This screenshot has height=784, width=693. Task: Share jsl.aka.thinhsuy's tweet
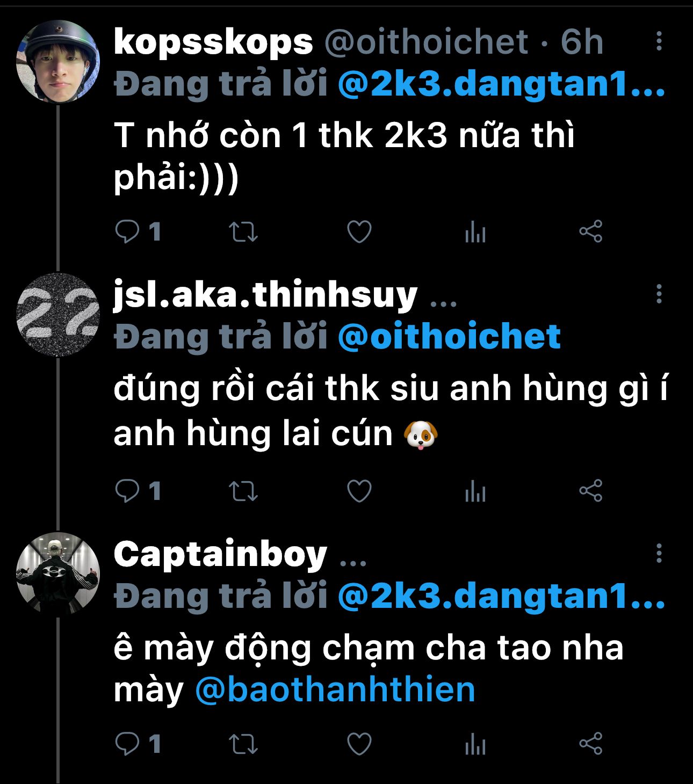coord(591,491)
